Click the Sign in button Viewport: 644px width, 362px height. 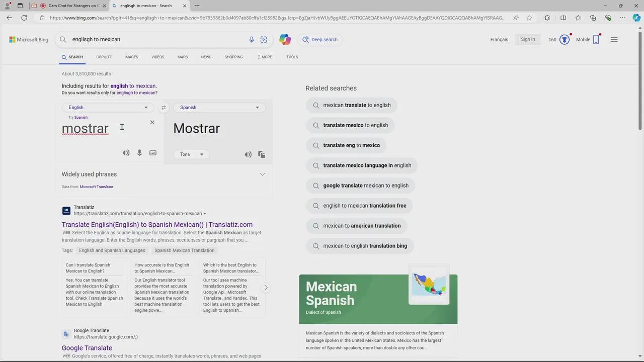tap(528, 39)
